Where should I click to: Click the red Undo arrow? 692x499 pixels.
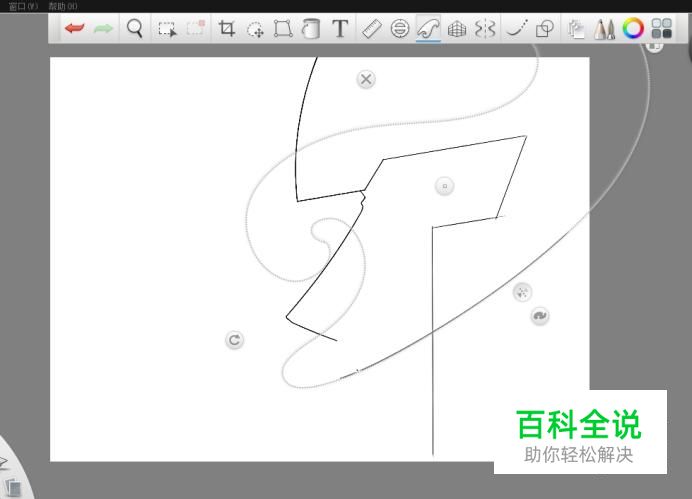coord(74,28)
